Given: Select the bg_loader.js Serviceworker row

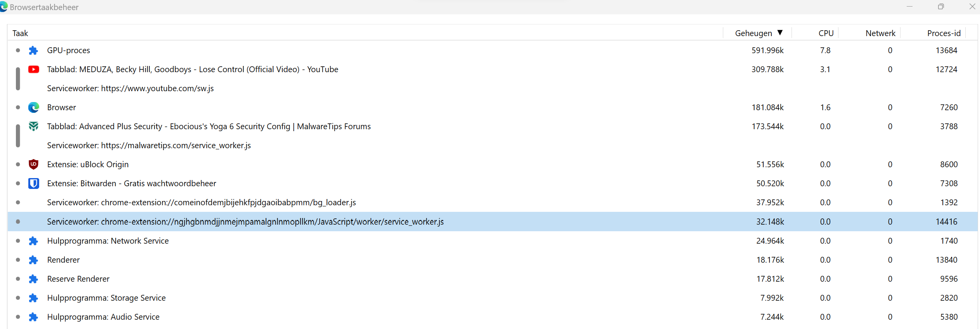Looking at the screenshot, I should 201,203.
